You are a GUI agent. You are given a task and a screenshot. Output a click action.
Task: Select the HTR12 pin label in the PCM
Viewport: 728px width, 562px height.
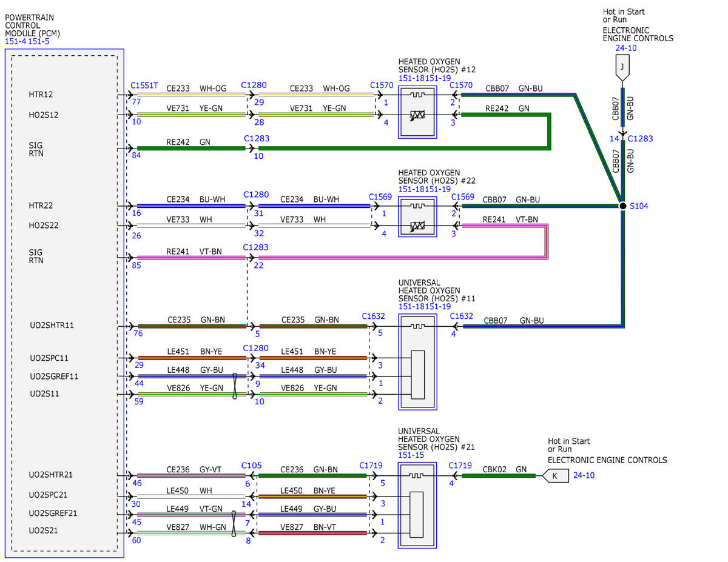(41, 95)
